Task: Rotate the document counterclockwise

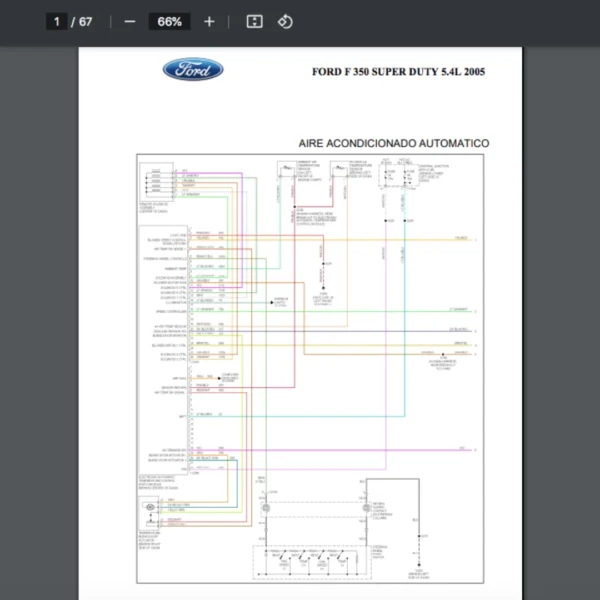Action: click(x=285, y=21)
